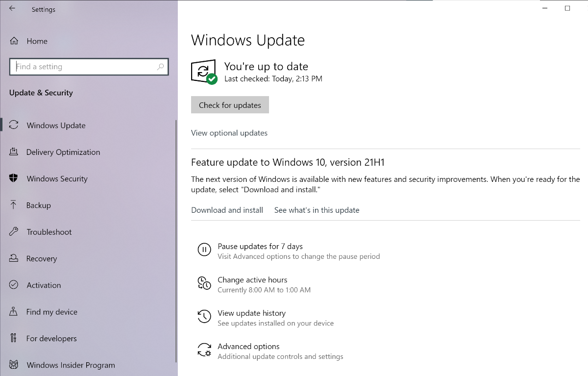Open View optional updates link
This screenshot has height=376, width=588.
tap(229, 133)
